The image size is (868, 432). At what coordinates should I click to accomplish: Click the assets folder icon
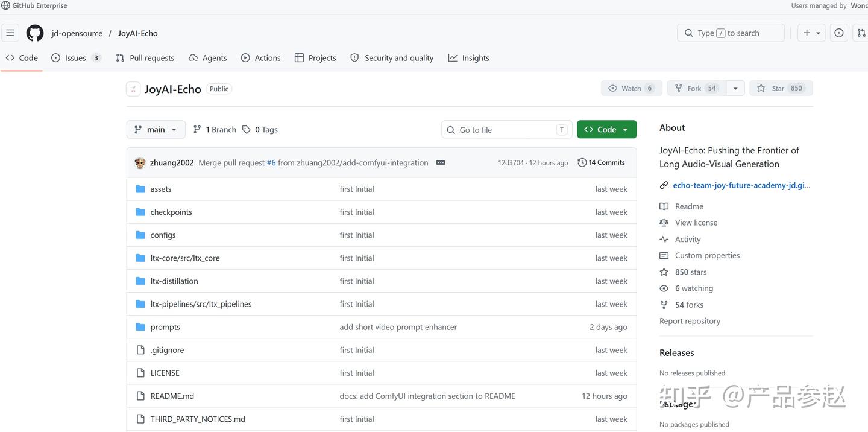click(x=140, y=189)
